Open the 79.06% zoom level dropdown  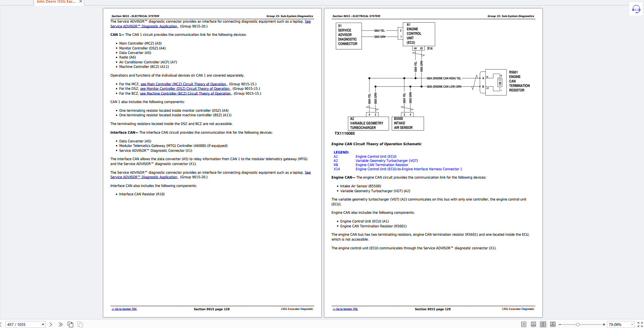(x=632, y=325)
